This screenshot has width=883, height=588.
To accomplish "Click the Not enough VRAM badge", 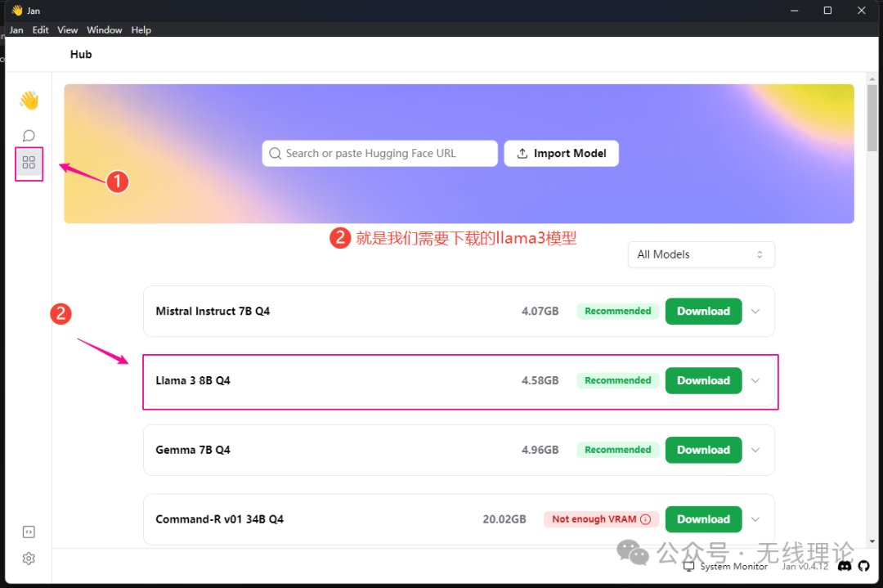I will click(x=601, y=519).
